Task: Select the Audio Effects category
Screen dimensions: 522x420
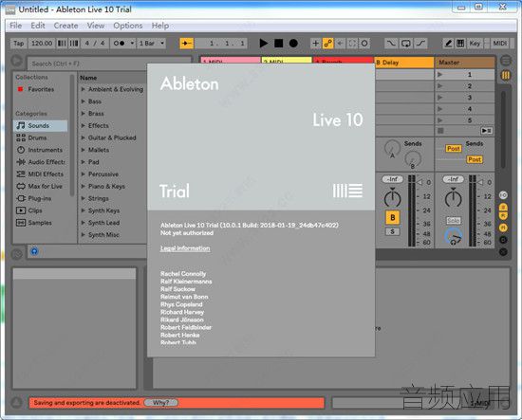Action: pyautogui.click(x=40, y=162)
